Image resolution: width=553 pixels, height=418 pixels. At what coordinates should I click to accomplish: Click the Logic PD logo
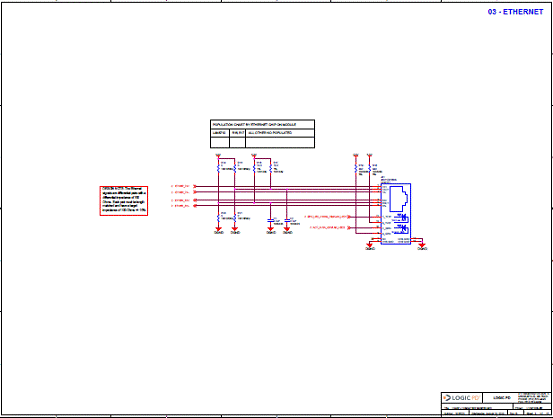pos(462,398)
